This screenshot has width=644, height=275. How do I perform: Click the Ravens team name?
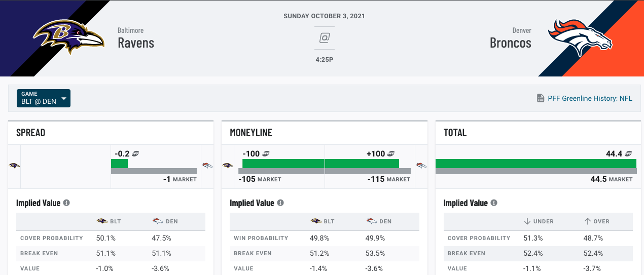coord(136,43)
